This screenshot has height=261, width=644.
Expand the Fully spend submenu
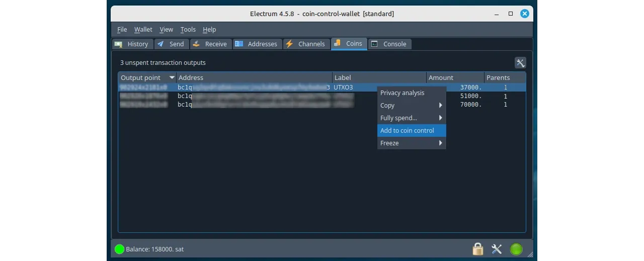[x=412, y=118]
